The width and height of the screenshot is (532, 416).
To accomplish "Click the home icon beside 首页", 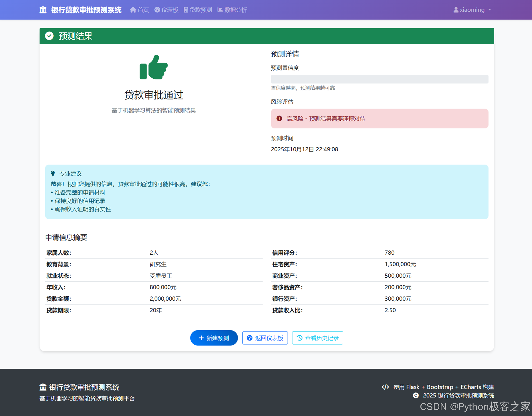I will [x=133, y=10].
